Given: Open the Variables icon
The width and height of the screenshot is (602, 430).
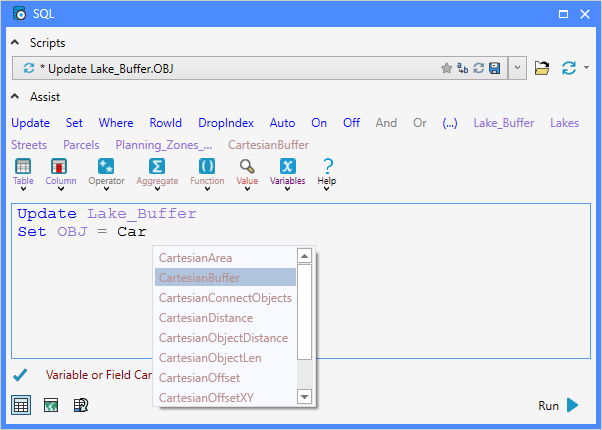Looking at the screenshot, I should click(x=288, y=167).
